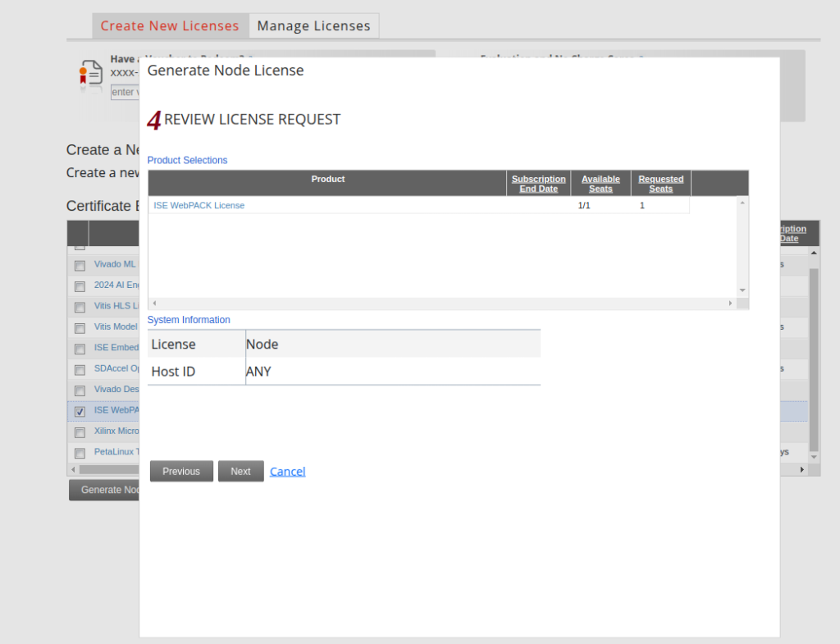Click background list scroll left arrow
Viewport: 840px width, 644px height.
[73, 469]
